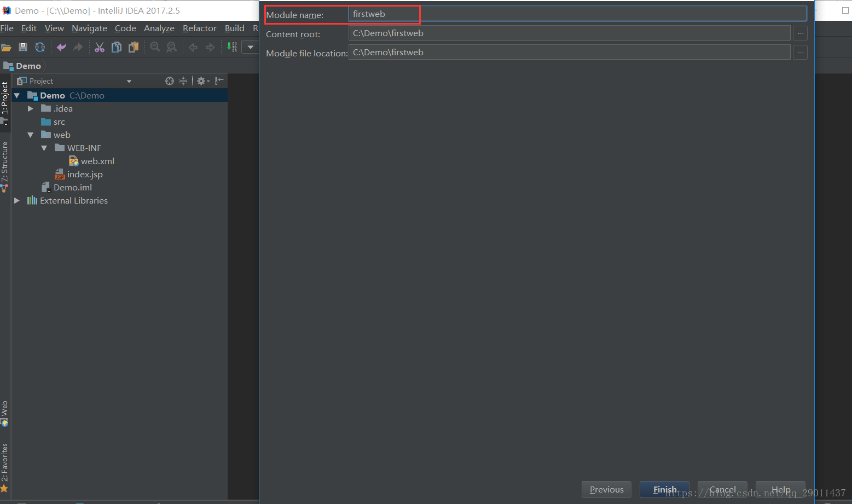Screen dimensions: 852x504
Task: Click the Finish button
Action: pos(664,489)
